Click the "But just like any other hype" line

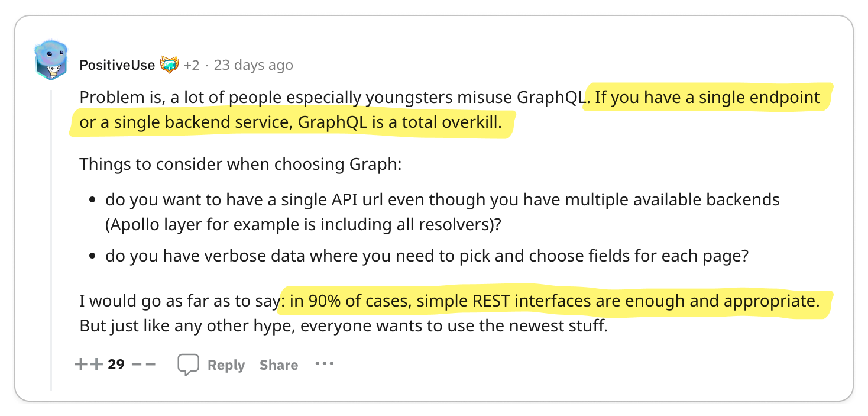pos(344,326)
